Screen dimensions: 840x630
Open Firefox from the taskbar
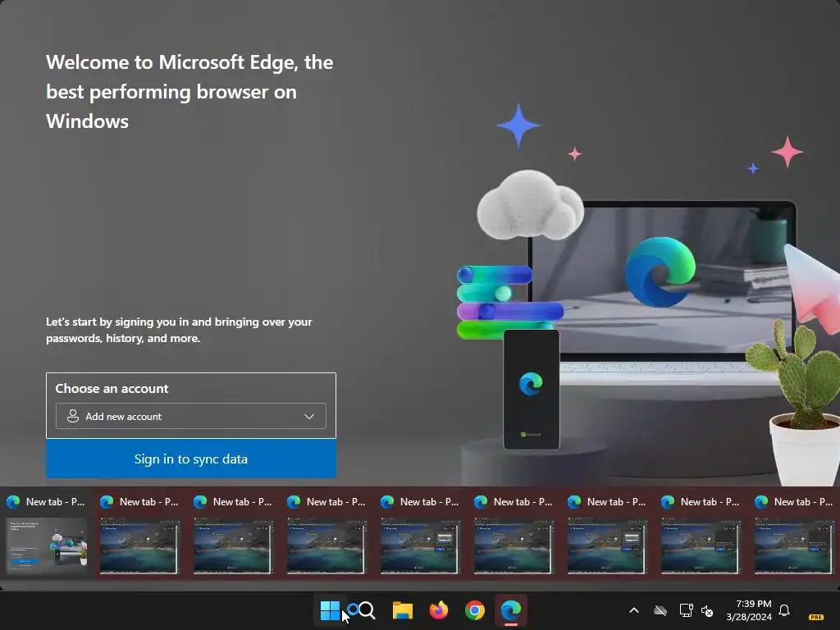[438, 610]
